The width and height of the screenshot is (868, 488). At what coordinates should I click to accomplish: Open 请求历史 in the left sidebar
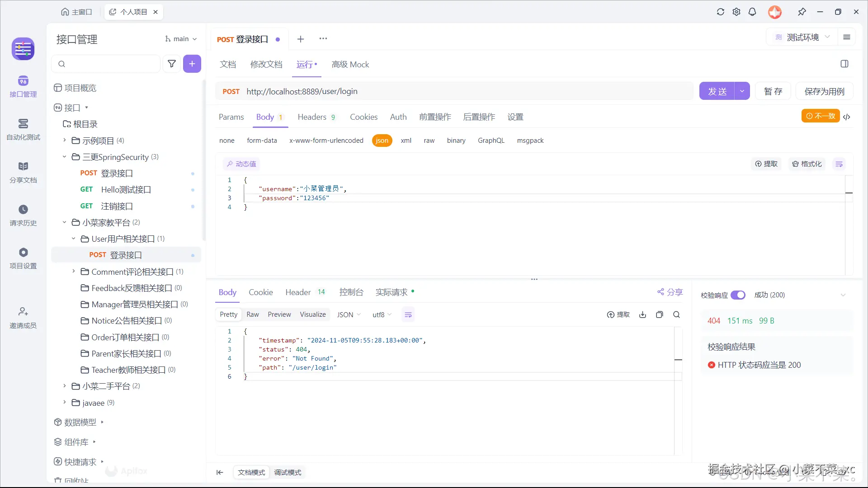point(23,215)
